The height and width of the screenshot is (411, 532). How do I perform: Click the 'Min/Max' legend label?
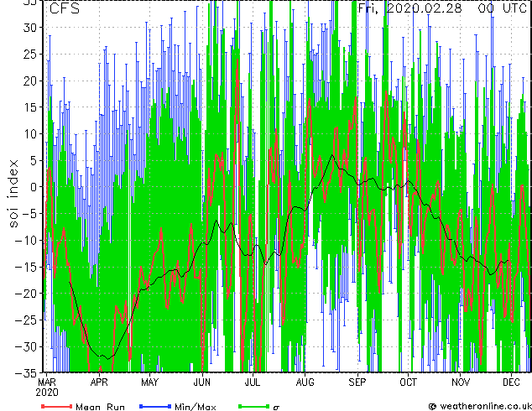[x=195, y=407]
